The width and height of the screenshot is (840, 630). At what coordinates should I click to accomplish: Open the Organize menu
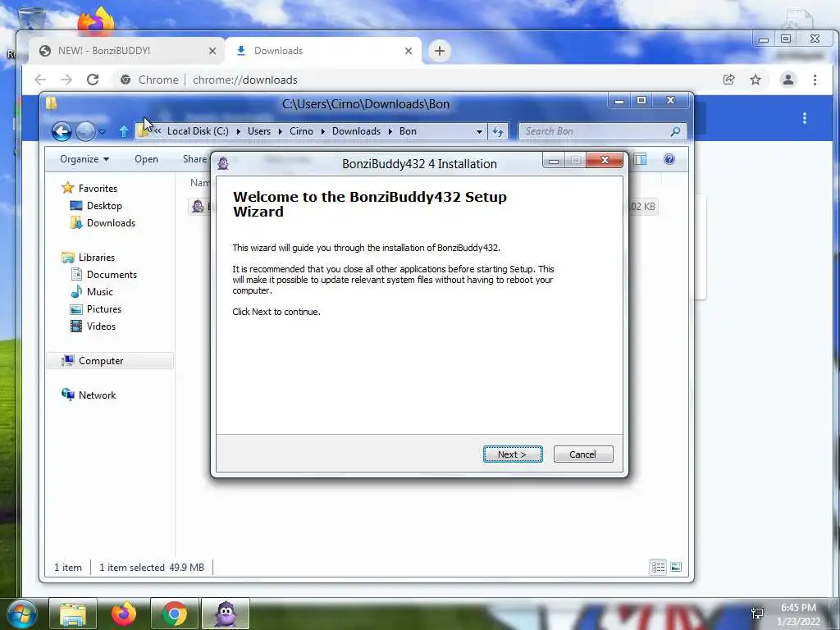point(84,159)
